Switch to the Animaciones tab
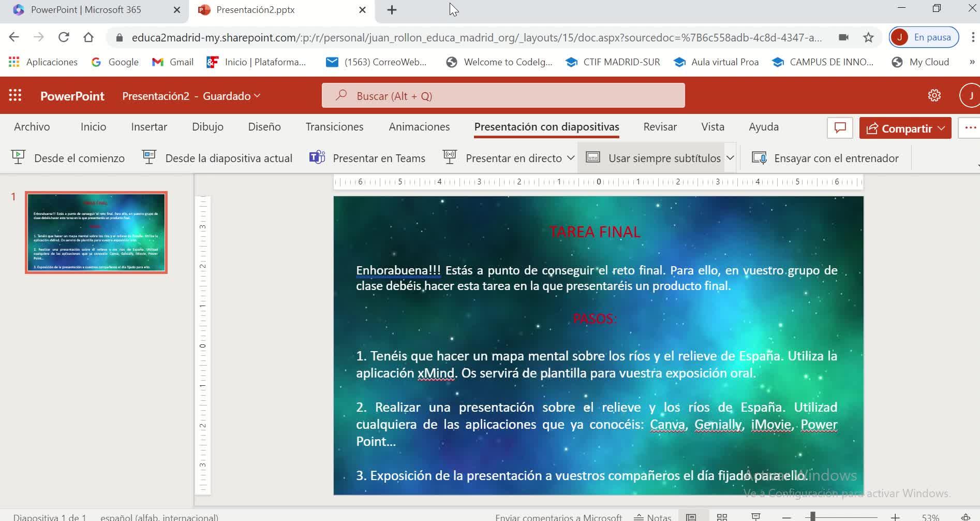Screen dimensions: 980x521 pos(419,127)
